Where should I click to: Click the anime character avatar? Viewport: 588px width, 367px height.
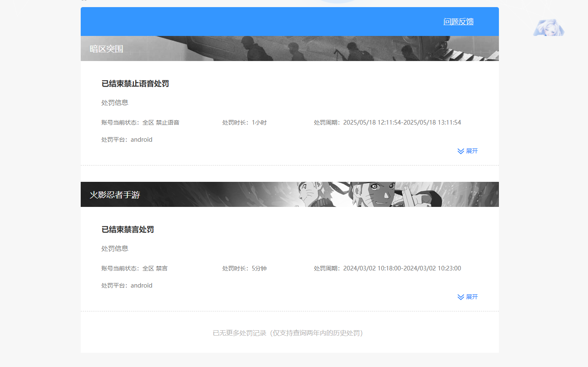click(x=549, y=28)
